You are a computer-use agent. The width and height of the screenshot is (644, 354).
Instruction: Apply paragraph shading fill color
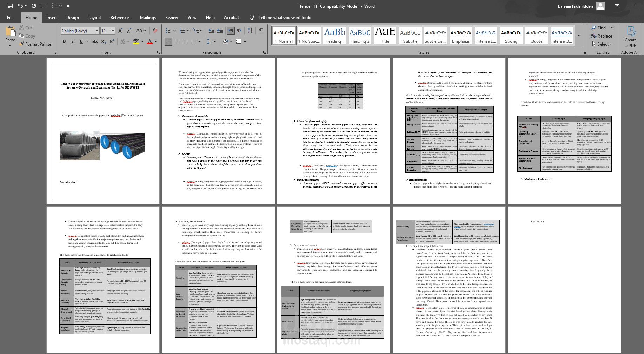click(x=225, y=41)
